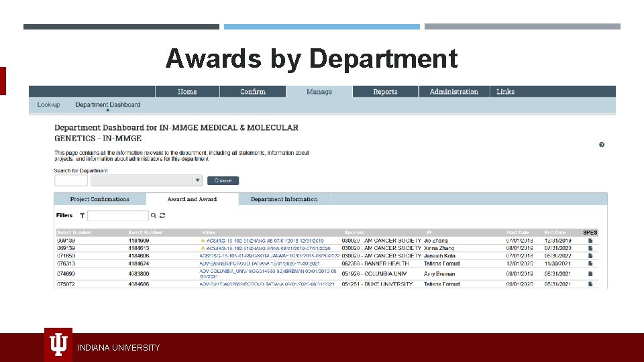Click the refresh icon next to filter search
This screenshot has height=362, width=644.
point(162,215)
